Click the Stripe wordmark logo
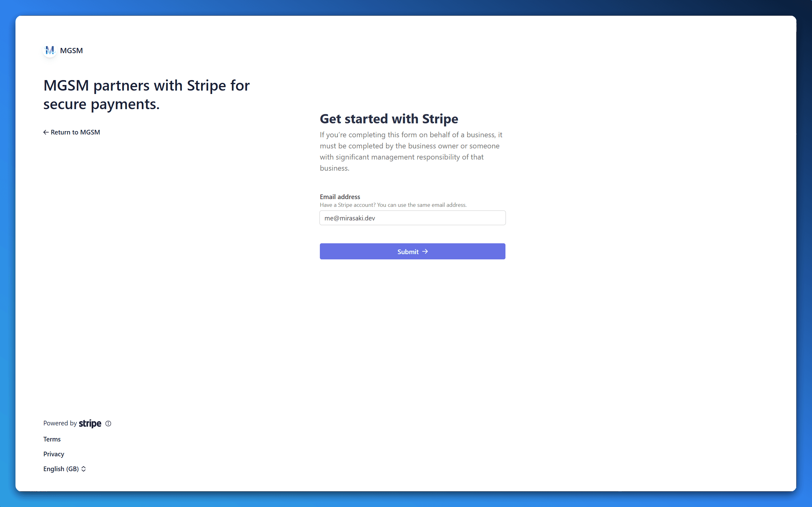 click(x=90, y=424)
